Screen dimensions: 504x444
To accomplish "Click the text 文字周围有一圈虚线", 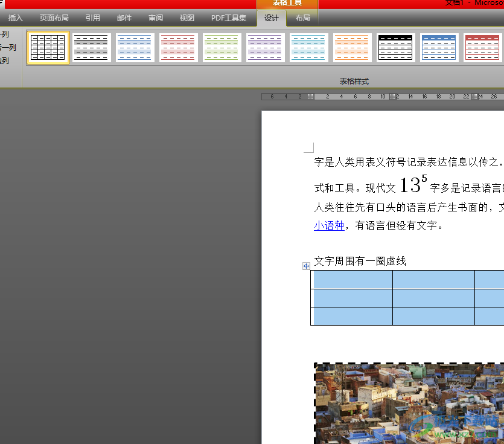I will [360, 261].
